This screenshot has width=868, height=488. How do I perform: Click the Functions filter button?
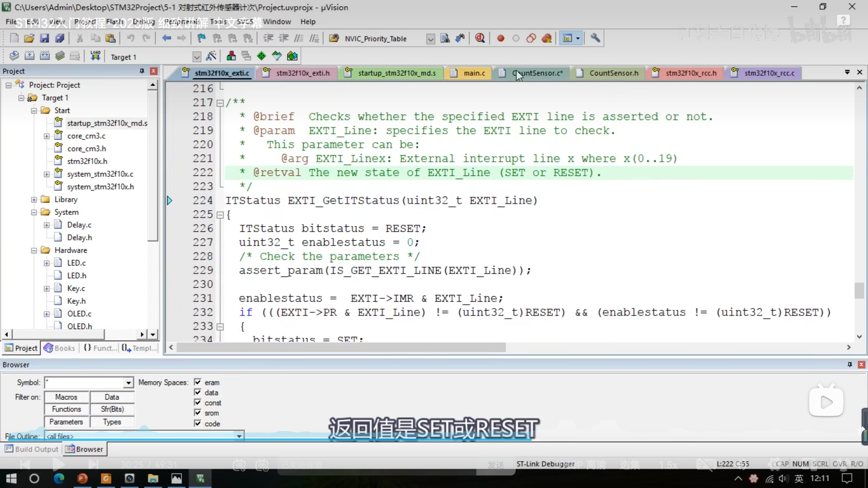66,409
